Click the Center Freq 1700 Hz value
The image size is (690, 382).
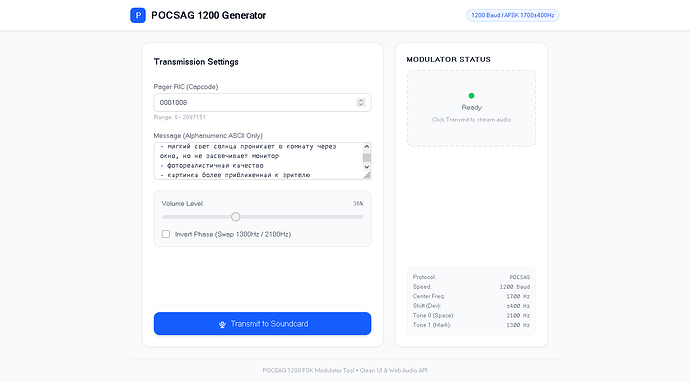tap(518, 297)
